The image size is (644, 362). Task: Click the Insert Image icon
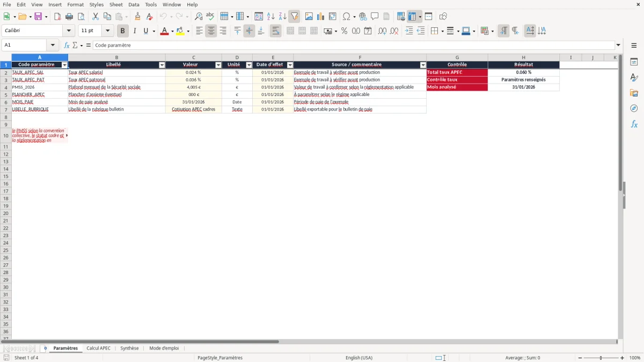click(x=309, y=17)
